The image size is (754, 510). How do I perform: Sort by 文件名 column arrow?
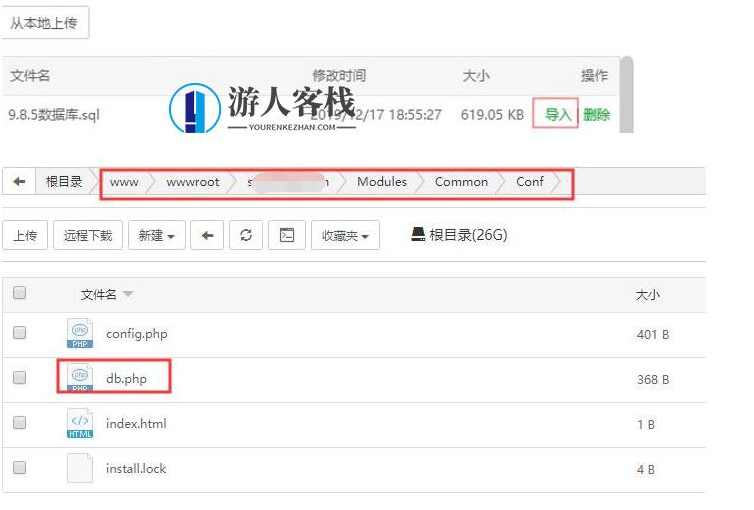[128, 294]
